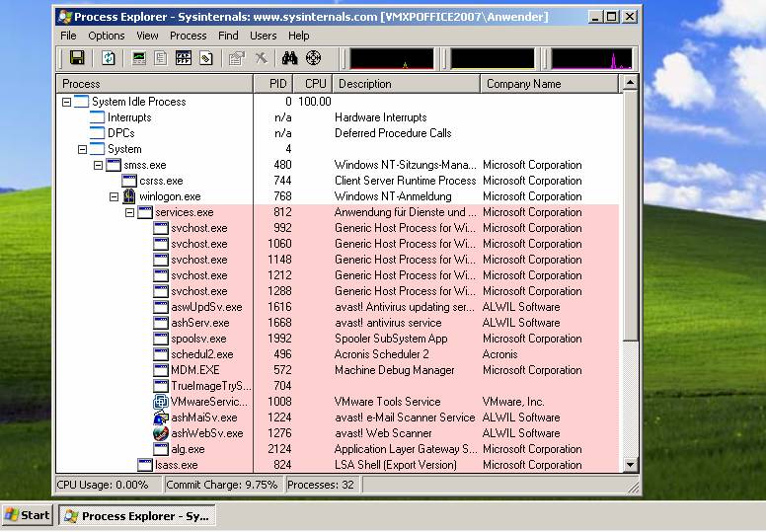Click the Properties toolbar icon
Image resolution: width=766 pixels, height=532 pixels.
coord(237,58)
